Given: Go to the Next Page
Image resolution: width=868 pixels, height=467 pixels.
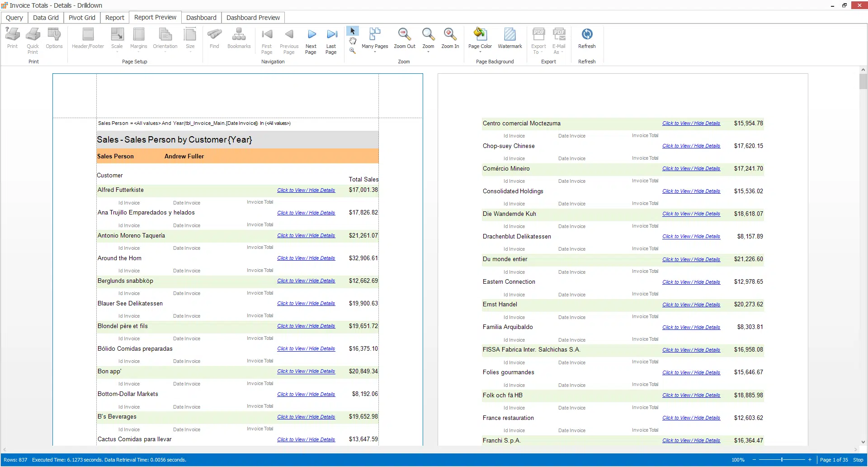Looking at the screenshot, I should point(311,41).
